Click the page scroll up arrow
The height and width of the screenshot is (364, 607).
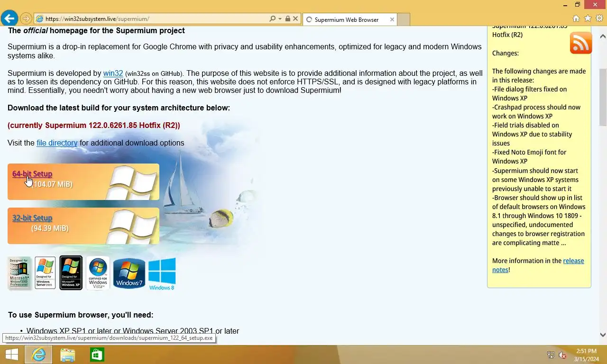click(603, 36)
